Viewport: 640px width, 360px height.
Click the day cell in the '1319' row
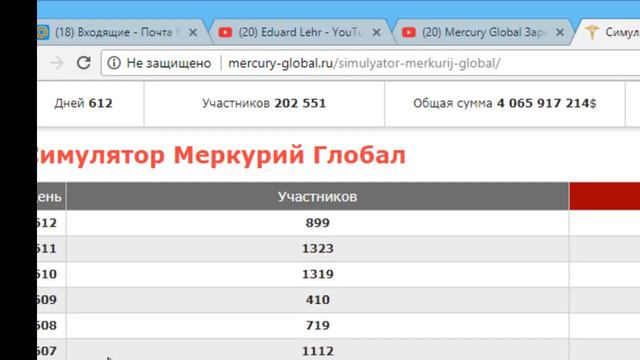51,274
